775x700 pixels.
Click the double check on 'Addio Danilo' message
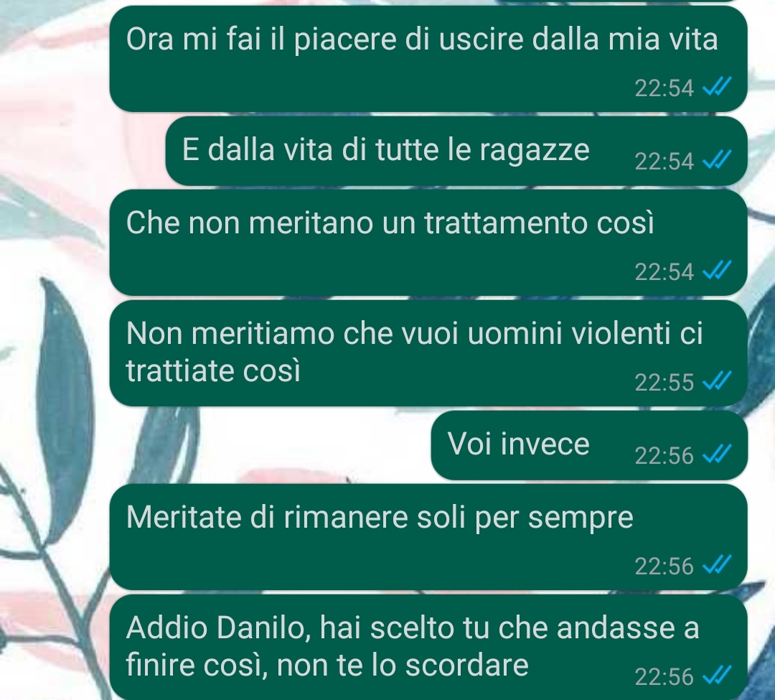717,676
